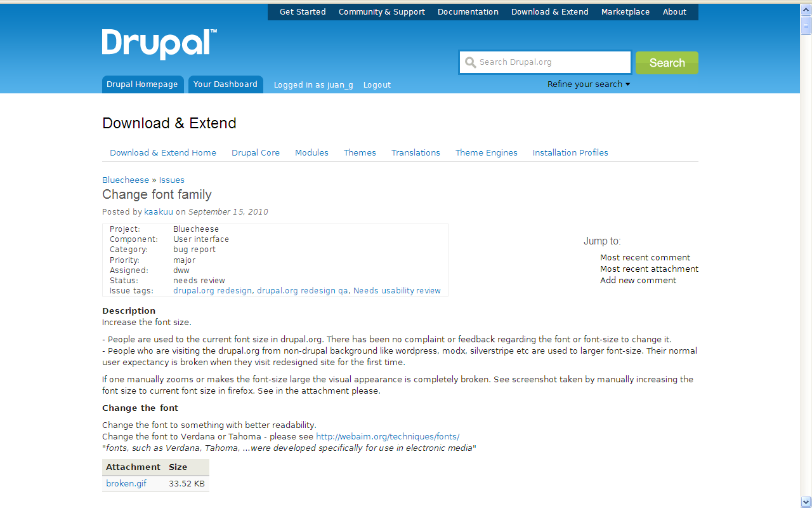This screenshot has width=812, height=508.
Task: Click the 'Change the font' subheading
Action: point(140,408)
